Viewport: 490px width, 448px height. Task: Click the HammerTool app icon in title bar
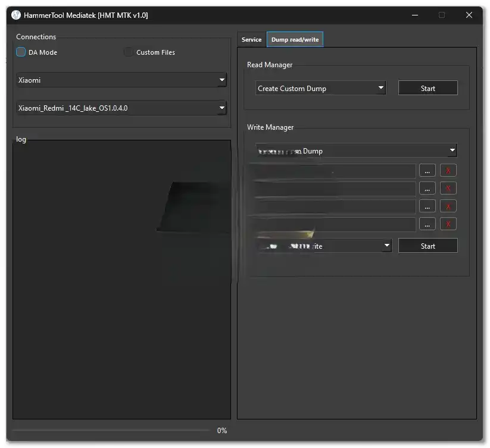[x=16, y=15]
